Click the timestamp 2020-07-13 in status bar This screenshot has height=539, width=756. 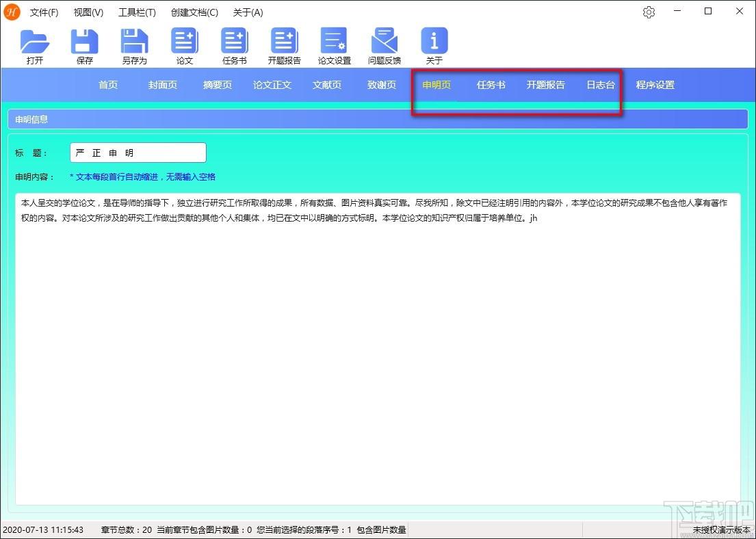tap(43, 530)
